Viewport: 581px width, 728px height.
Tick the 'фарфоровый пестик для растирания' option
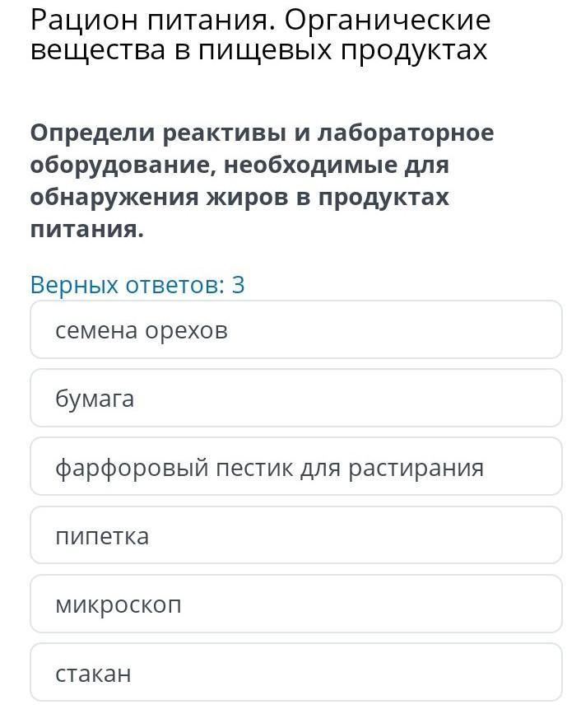click(x=296, y=468)
